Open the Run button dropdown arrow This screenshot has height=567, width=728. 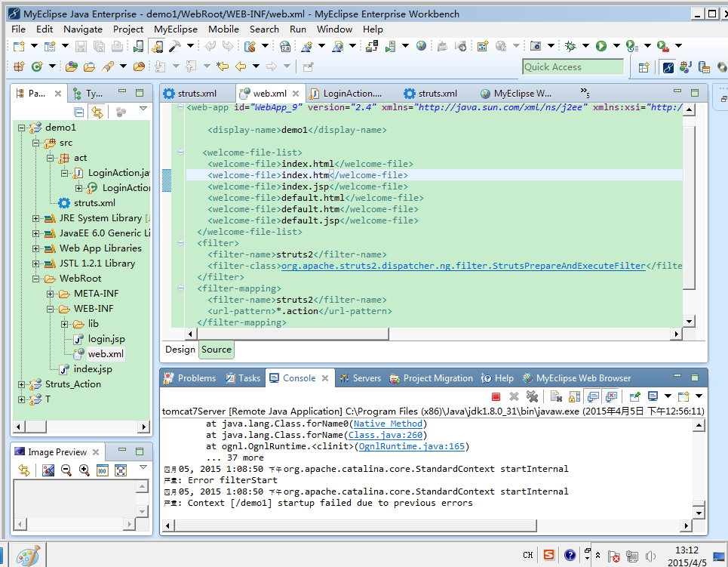click(616, 46)
